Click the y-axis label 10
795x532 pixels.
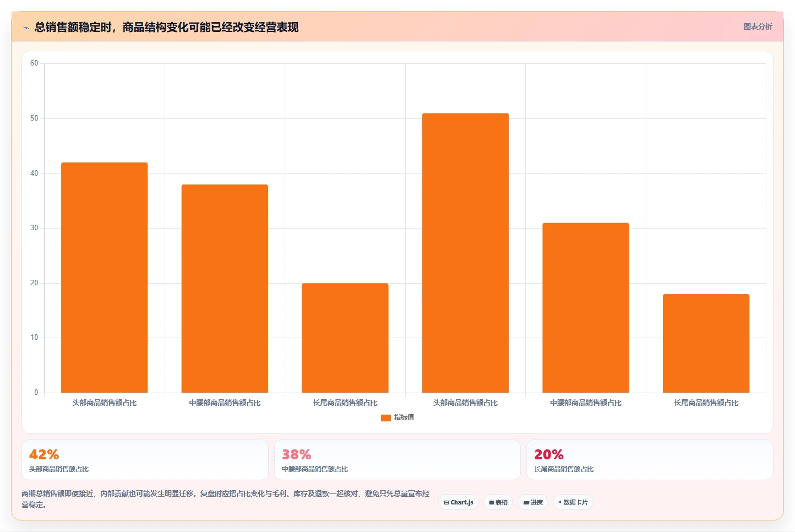34,338
